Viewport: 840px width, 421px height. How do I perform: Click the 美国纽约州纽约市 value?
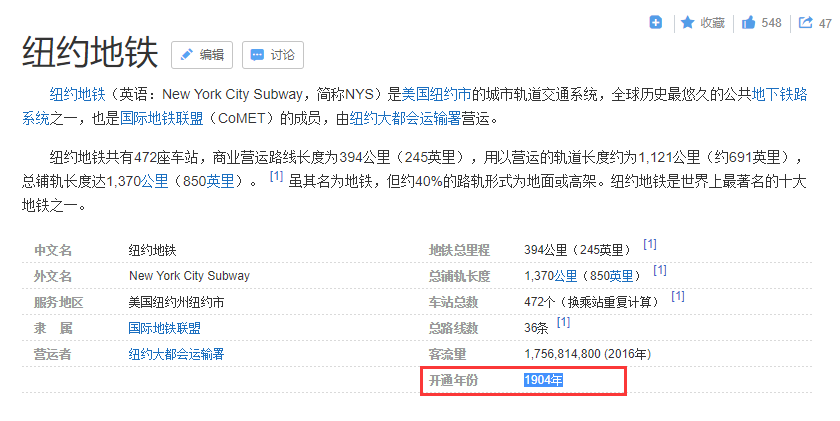point(176,302)
